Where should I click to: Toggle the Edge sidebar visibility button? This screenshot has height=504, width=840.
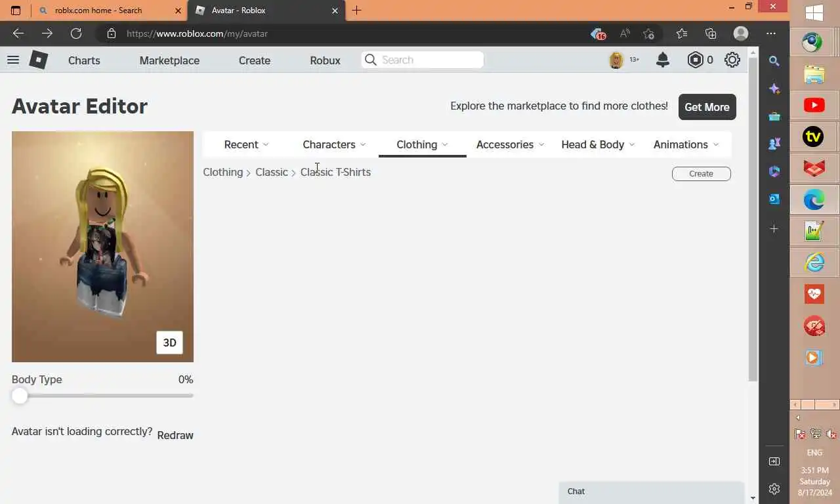point(774,461)
